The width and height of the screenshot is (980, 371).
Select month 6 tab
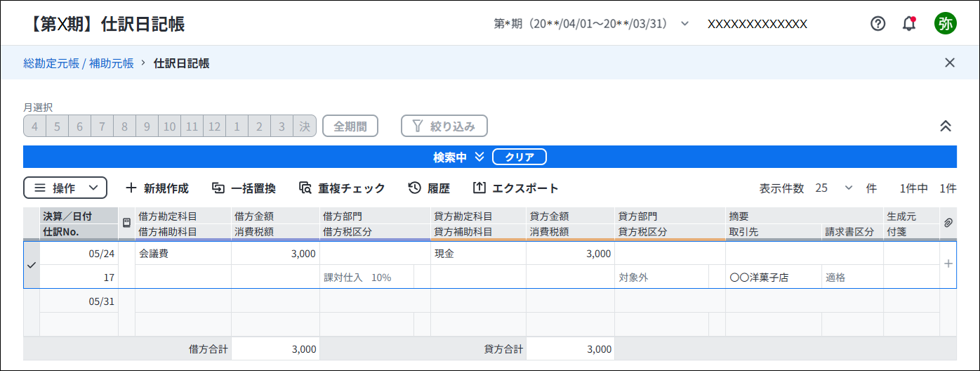[x=80, y=126]
